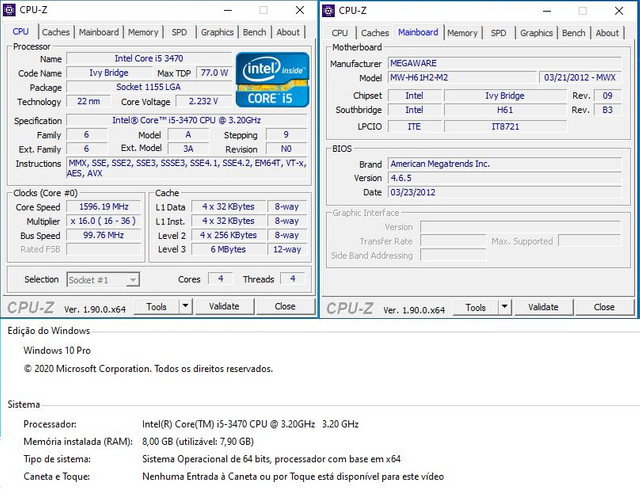Click the Technology value '22 nm'

coord(89,101)
